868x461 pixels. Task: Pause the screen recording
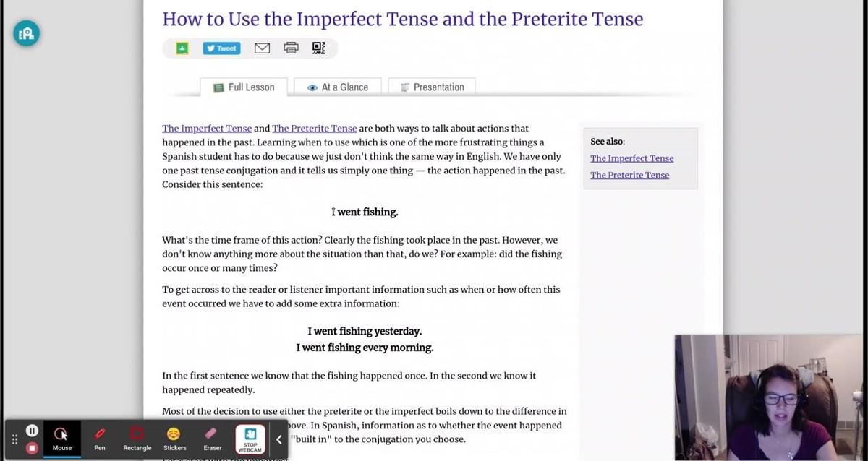(x=32, y=431)
